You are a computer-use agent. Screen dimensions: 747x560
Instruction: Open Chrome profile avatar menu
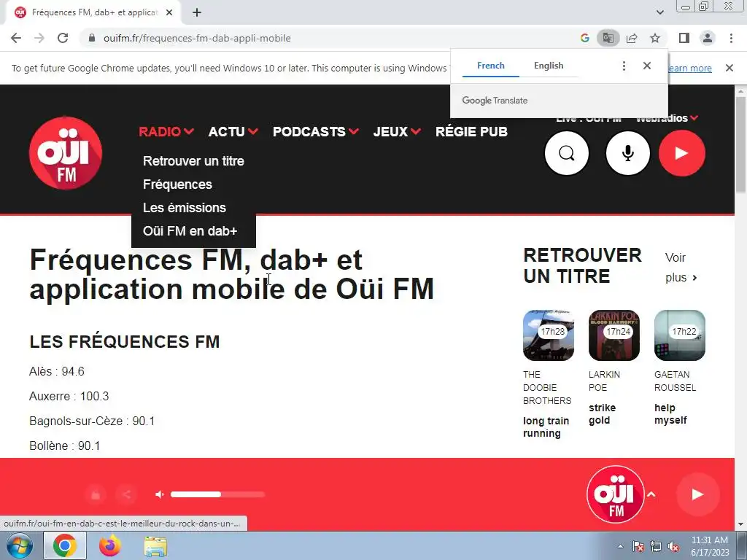708,38
